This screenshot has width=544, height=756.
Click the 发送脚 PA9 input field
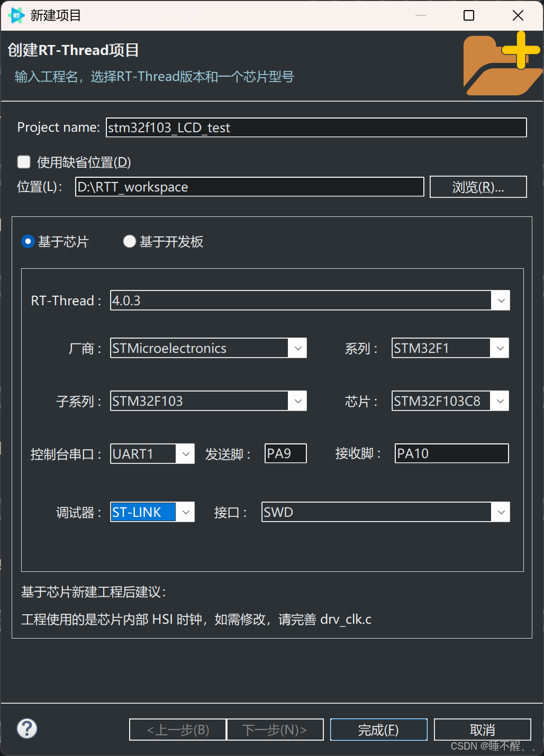[286, 453]
